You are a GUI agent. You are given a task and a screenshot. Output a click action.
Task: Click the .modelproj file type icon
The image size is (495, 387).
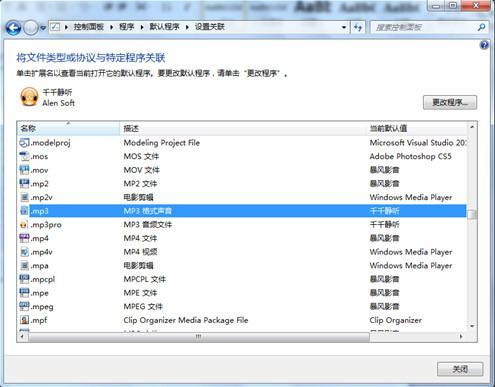24,143
